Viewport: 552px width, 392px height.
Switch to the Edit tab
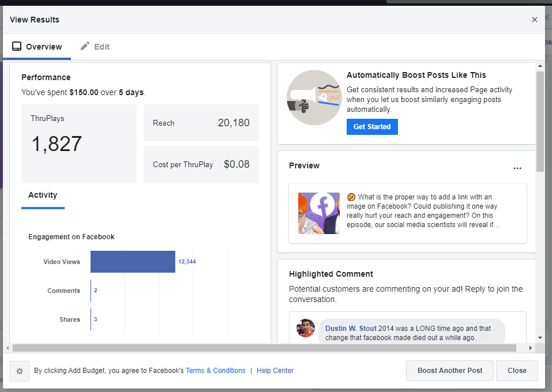(95, 47)
